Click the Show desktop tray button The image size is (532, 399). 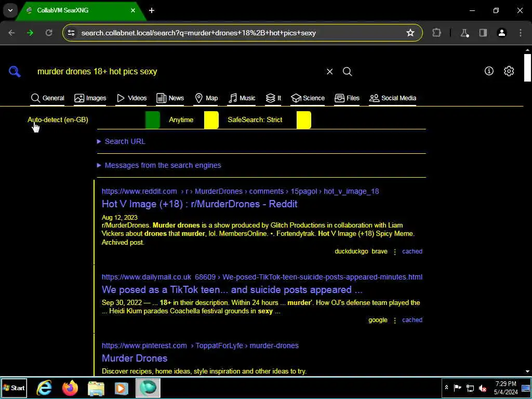[526, 388]
